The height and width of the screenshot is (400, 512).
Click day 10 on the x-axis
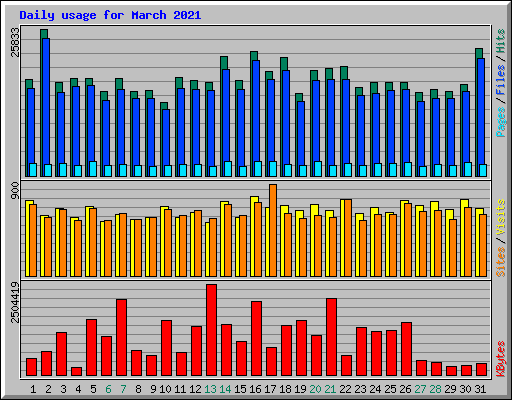coord(165,389)
